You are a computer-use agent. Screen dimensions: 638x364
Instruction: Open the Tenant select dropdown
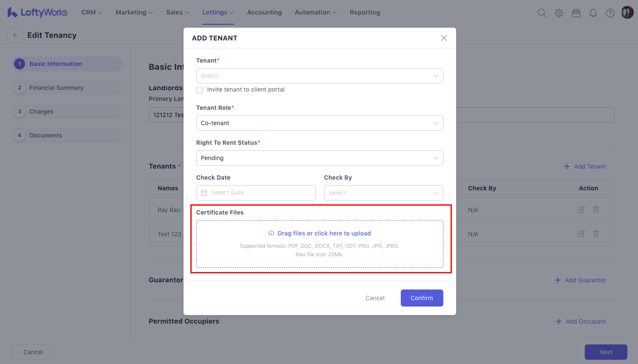point(319,76)
